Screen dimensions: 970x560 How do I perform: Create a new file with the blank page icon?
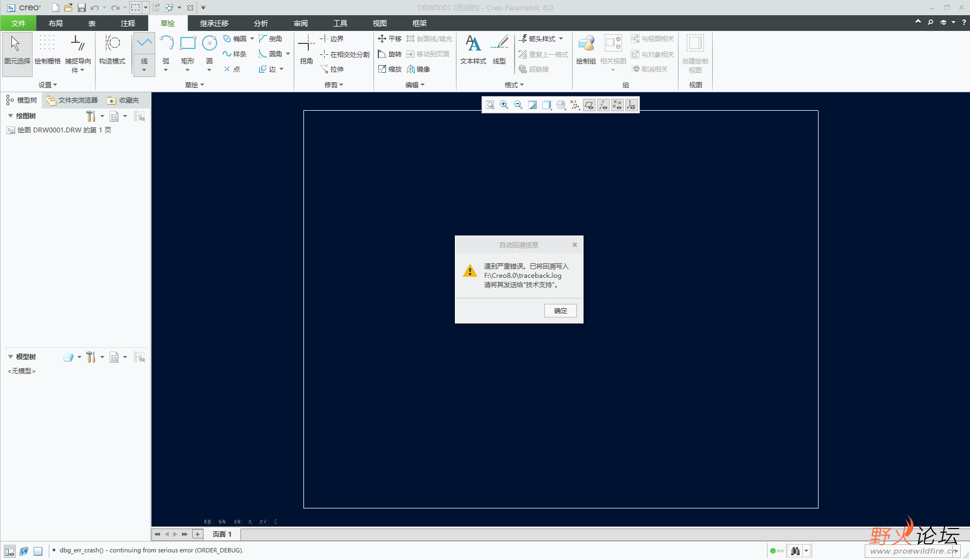point(55,8)
